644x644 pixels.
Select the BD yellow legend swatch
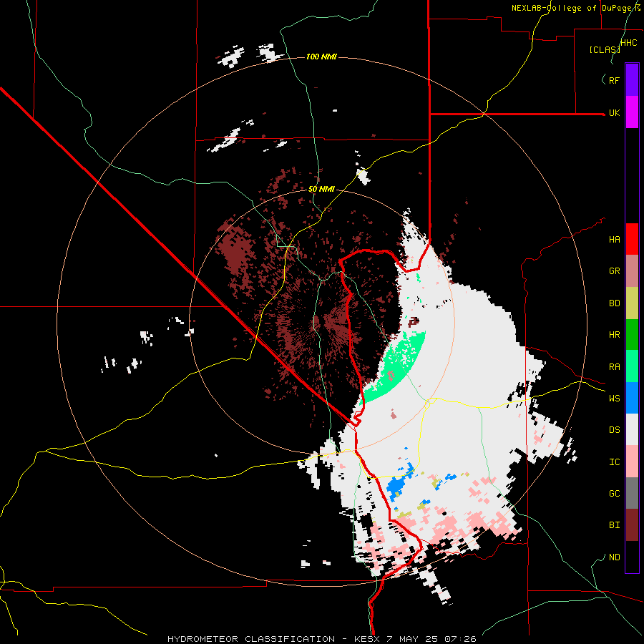coord(632,303)
